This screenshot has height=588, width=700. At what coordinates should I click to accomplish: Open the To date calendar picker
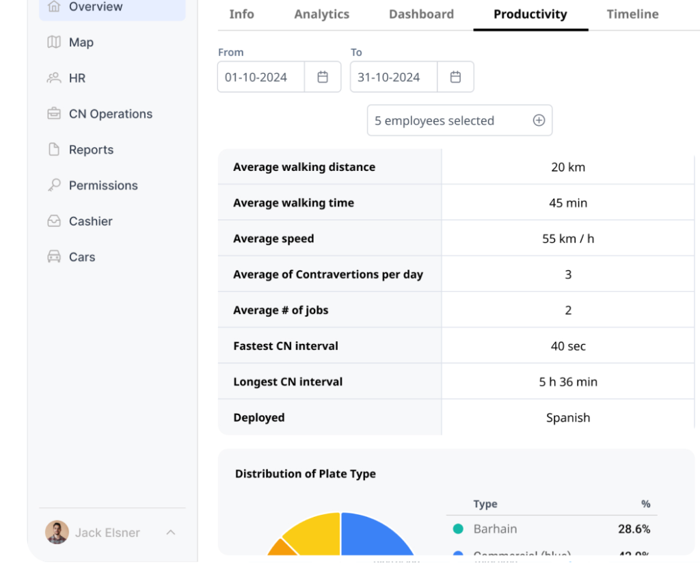click(x=455, y=77)
